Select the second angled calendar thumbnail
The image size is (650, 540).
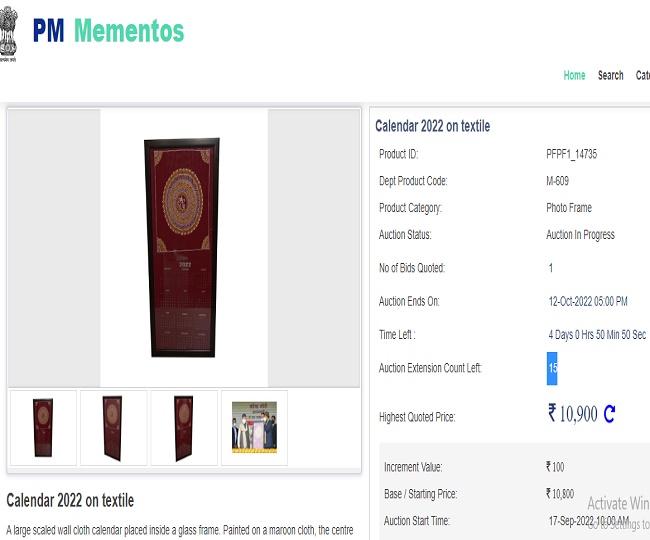[x=114, y=428]
